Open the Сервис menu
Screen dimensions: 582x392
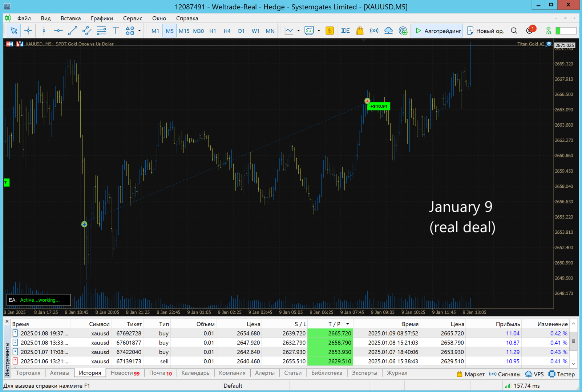point(132,18)
